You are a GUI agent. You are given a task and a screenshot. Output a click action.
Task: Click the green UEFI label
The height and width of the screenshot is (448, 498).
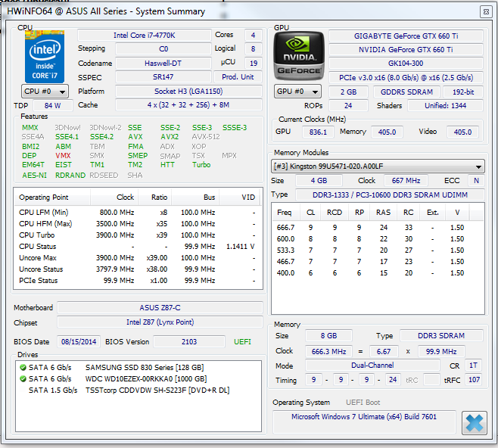point(242,341)
